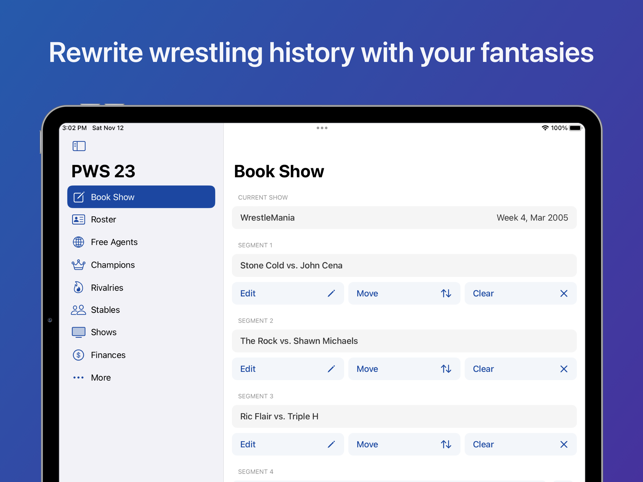Viewport: 643px width, 482px height.
Task: Edit The Rock vs. Shawn Michaels segment
Action: (x=288, y=369)
